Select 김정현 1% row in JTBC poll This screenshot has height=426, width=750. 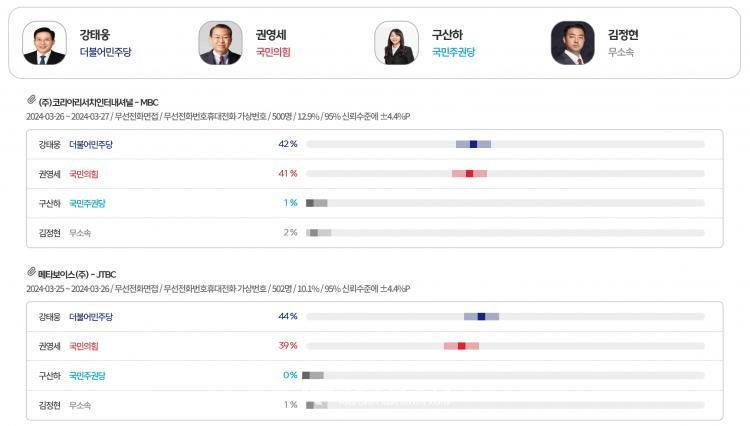pyautogui.click(x=375, y=405)
